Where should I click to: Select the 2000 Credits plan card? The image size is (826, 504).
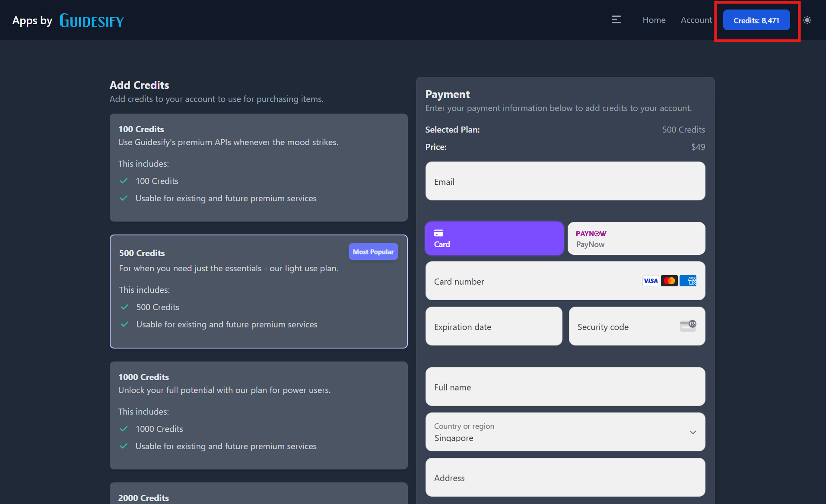[258, 494]
